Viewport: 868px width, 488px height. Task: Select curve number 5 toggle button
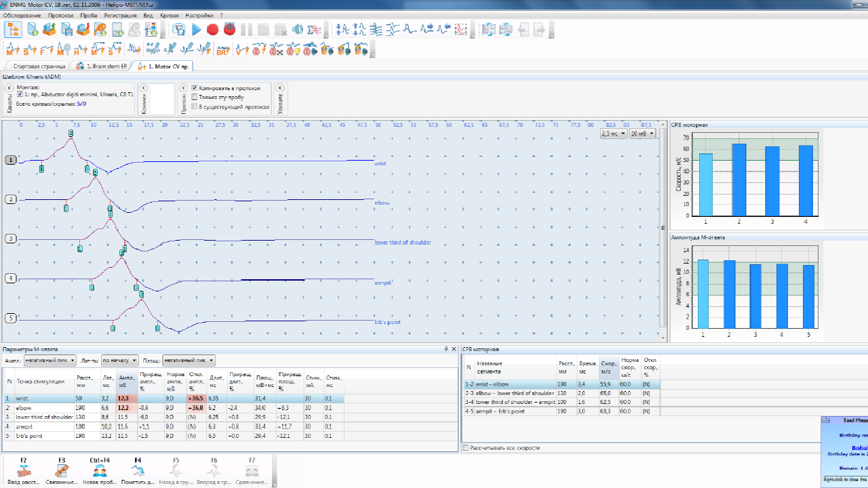point(11,317)
